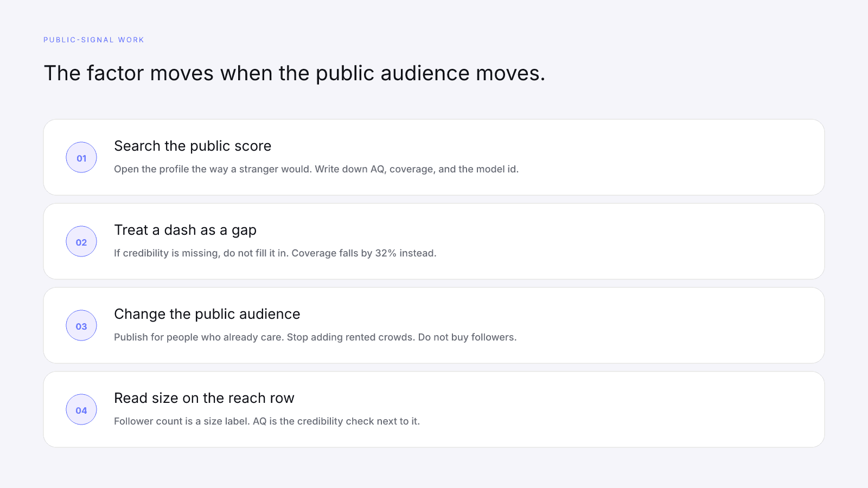Select the 'Treat a dash as a gap' heading
Image resolution: width=868 pixels, height=488 pixels.
pos(185,230)
